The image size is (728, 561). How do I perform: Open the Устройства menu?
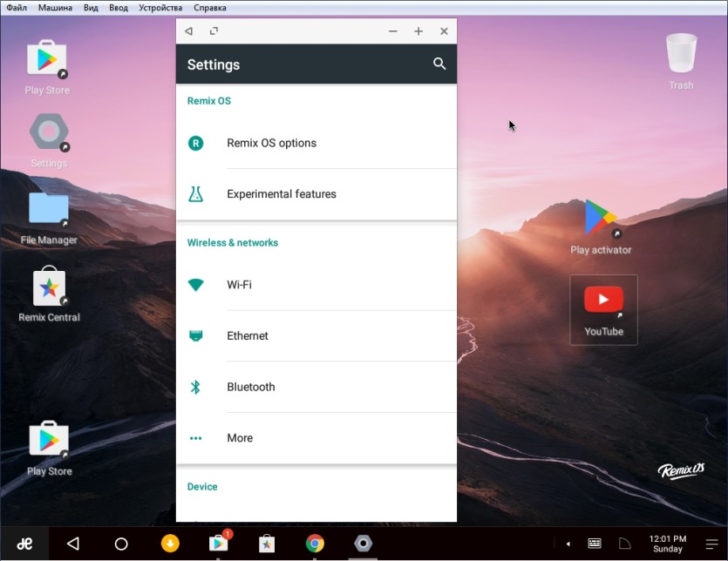click(x=160, y=8)
